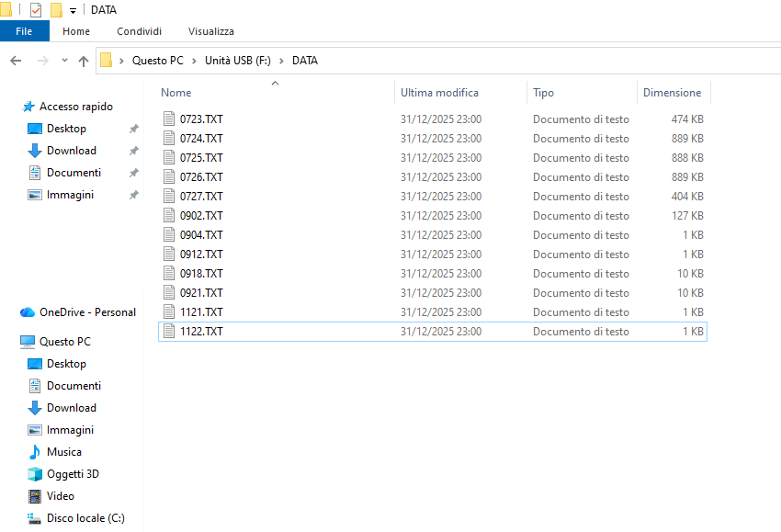
Task: Click the file icon of 0918.TXT
Action: (169, 274)
